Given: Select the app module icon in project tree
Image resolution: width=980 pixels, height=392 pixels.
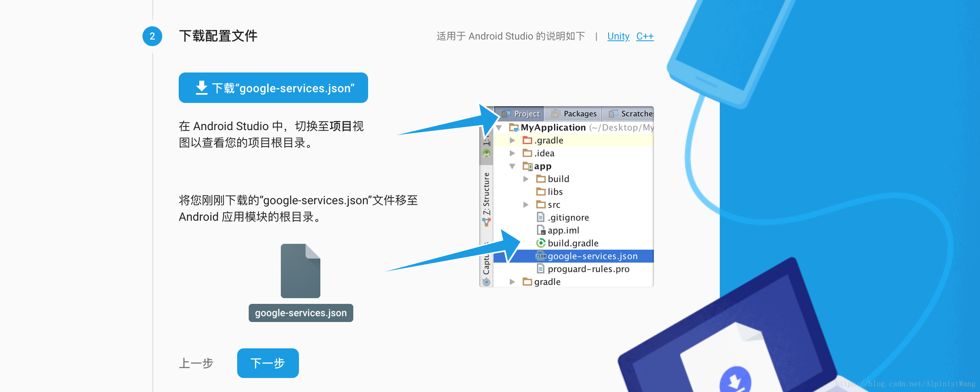Looking at the screenshot, I should [529, 166].
